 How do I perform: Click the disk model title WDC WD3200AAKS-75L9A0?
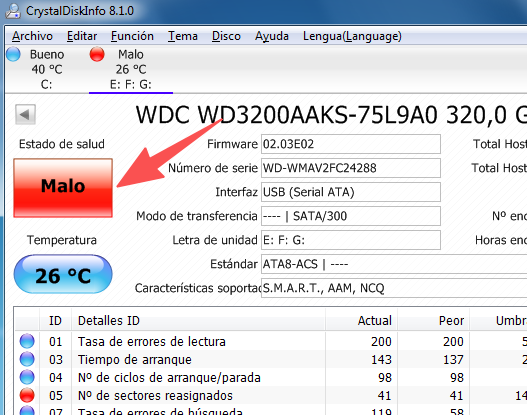(x=286, y=115)
